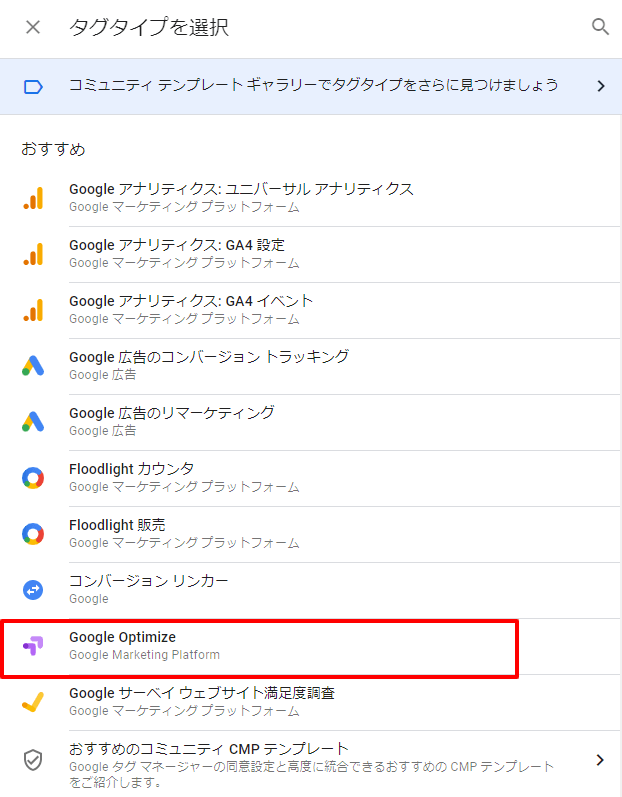
Task: Select Universal Analytics icon
Action: point(33,198)
